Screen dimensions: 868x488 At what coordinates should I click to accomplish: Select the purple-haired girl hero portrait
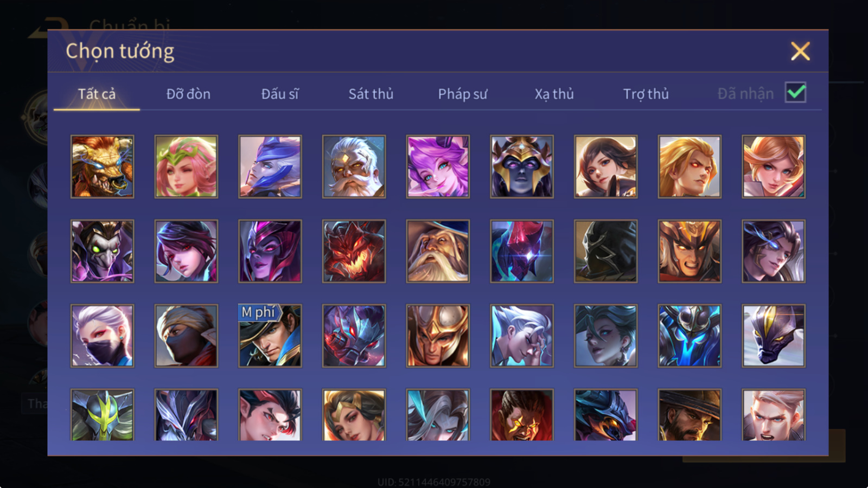click(x=438, y=166)
